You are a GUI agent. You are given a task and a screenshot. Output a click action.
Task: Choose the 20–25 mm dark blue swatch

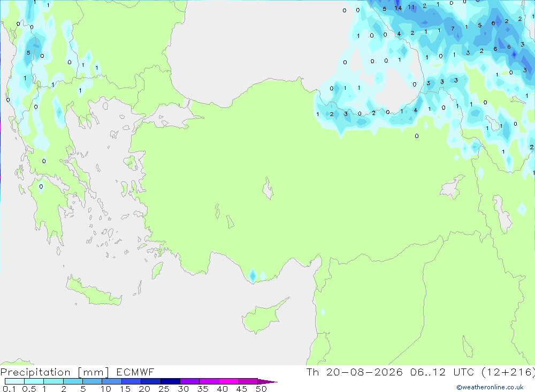point(151,381)
